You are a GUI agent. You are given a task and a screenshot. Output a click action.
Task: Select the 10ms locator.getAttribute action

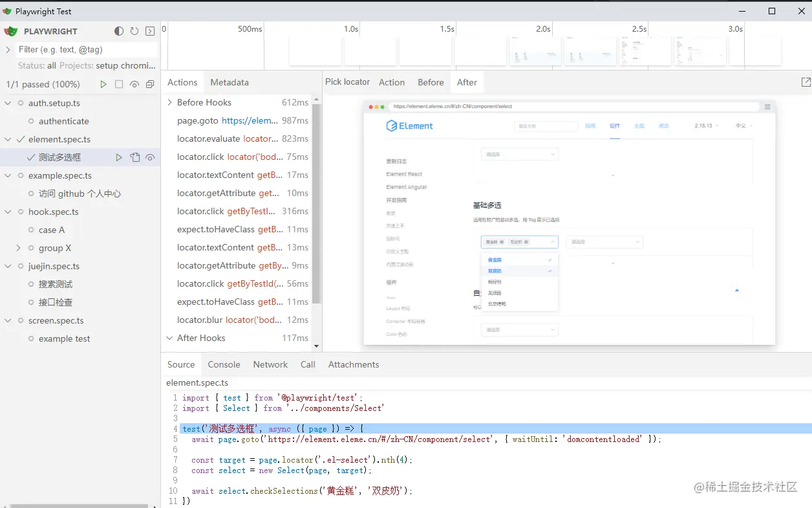[237, 193]
